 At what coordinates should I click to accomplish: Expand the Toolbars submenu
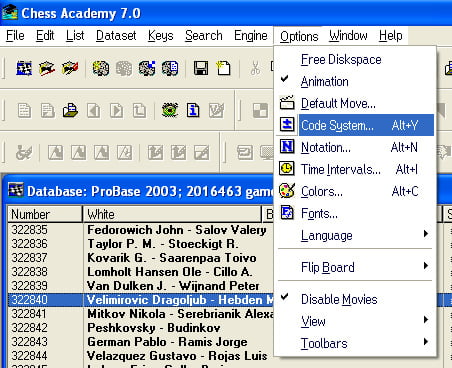point(355,343)
